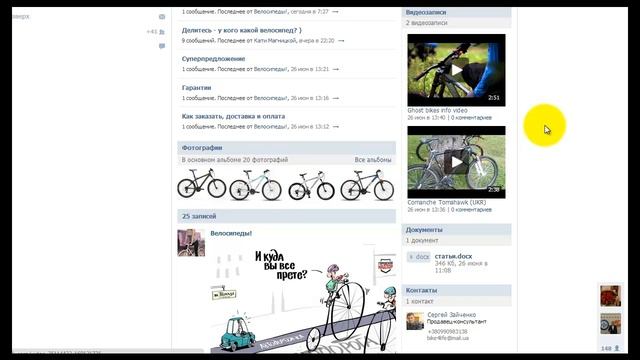Open comments under Comanche Tomahawk video
The width and height of the screenshot is (640, 360).
point(471,210)
